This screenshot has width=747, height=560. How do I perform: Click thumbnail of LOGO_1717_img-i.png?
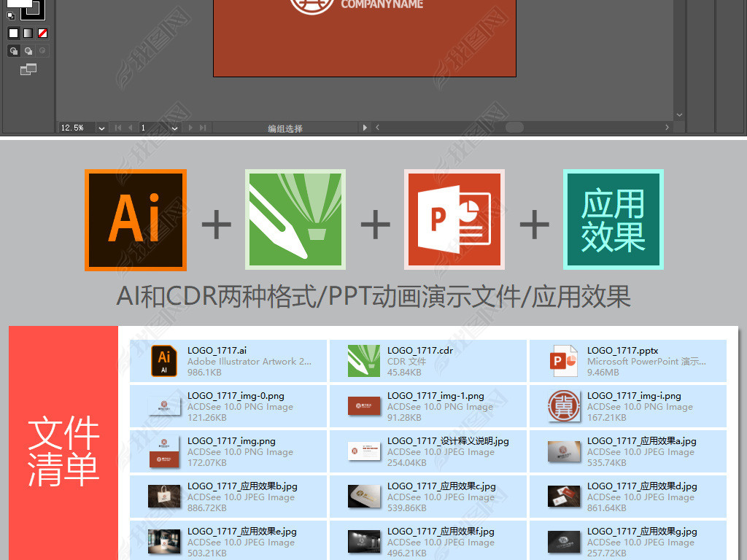point(564,406)
